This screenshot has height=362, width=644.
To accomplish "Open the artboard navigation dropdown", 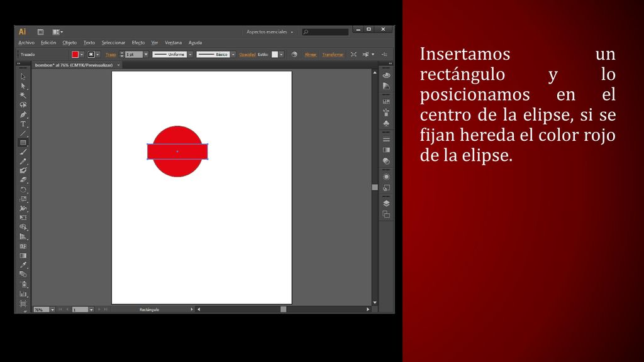I will (x=91, y=309).
